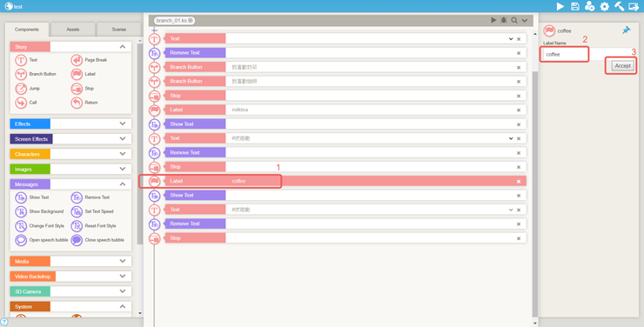Collapse the Story components section

point(123,47)
